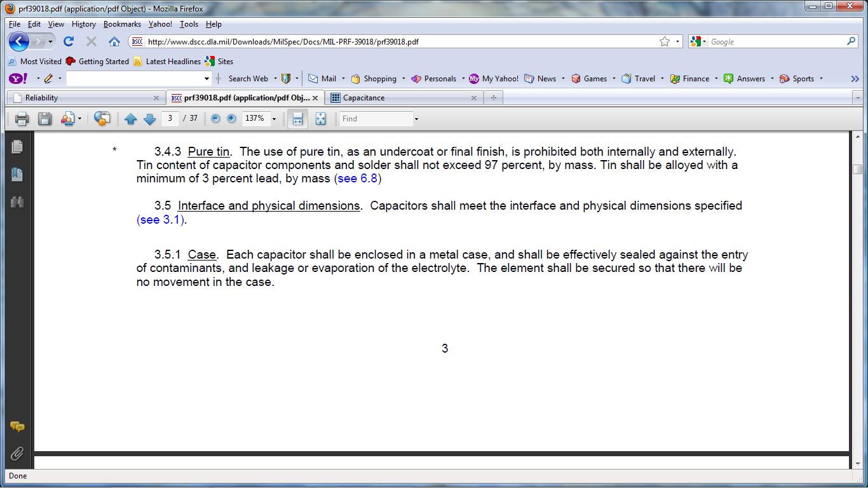Click the Yahoo! logo in the toolbar
The width and height of the screenshot is (868, 488).
coord(18,79)
